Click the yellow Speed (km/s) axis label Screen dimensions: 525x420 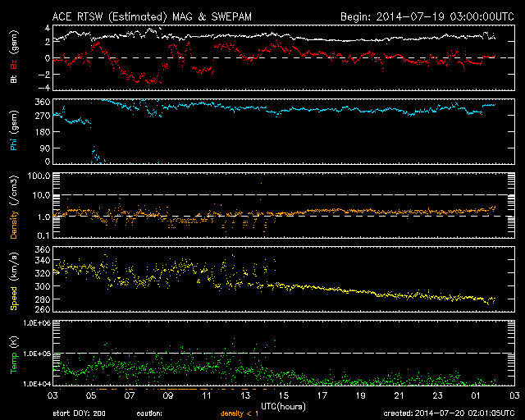click(x=13, y=280)
